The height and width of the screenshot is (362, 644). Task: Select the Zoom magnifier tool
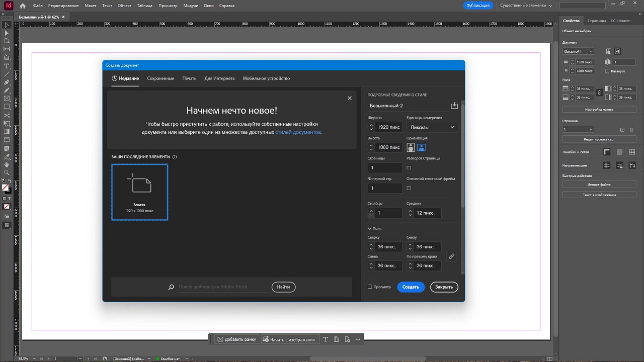(7, 172)
